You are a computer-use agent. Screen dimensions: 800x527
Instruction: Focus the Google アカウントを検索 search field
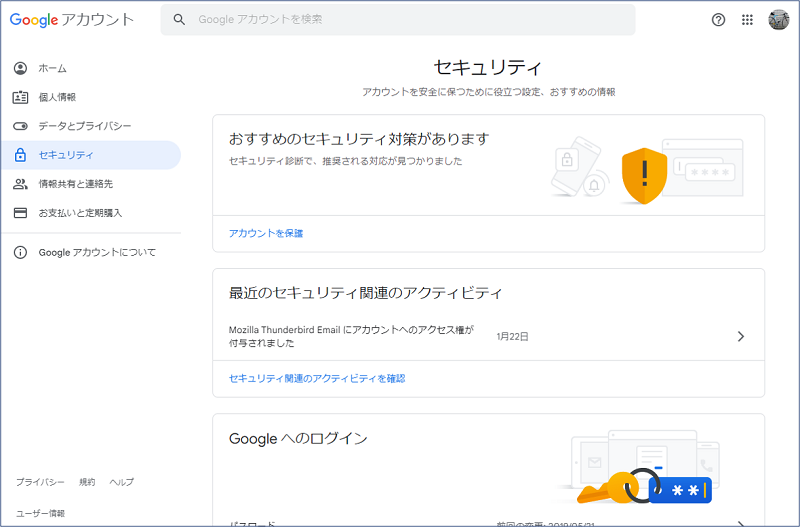click(x=398, y=20)
